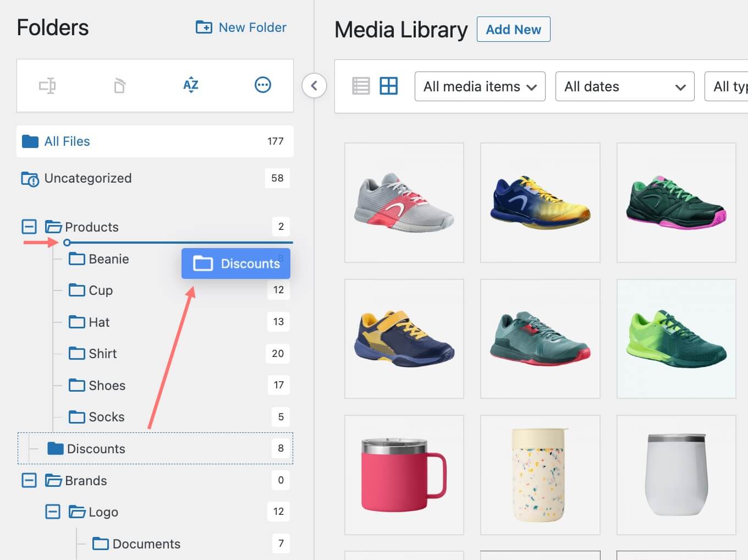
Task: Collapse the folders sidebar with arrow button
Action: tap(314, 85)
